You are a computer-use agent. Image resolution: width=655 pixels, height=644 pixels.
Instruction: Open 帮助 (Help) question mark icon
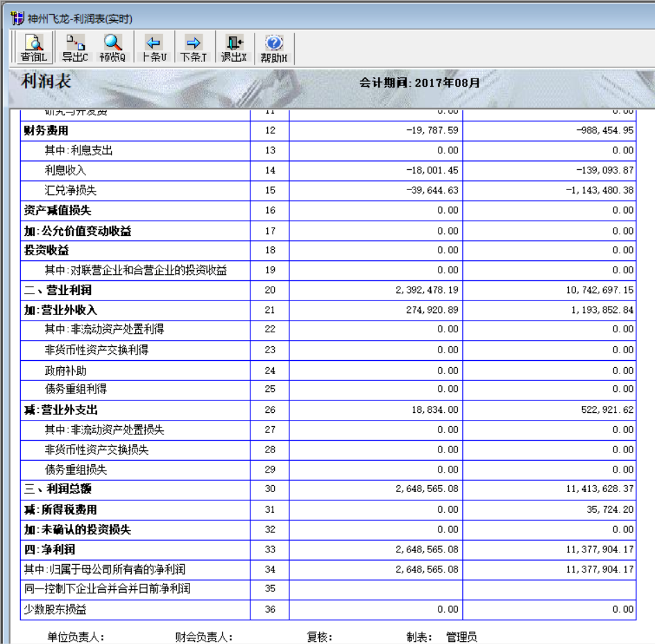(x=274, y=48)
